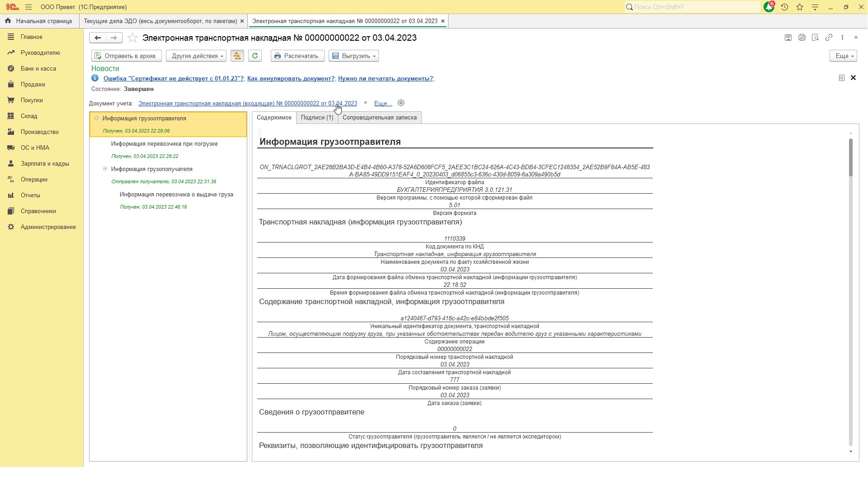Select the Содержимое tab

tap(274, 118)
